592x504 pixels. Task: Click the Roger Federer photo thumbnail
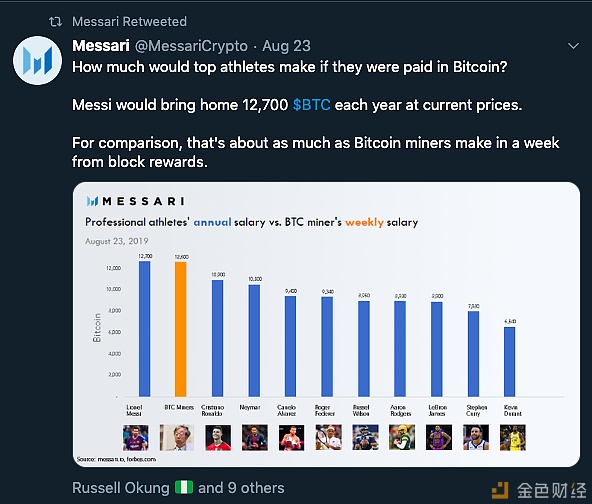(x=329, y=438)
